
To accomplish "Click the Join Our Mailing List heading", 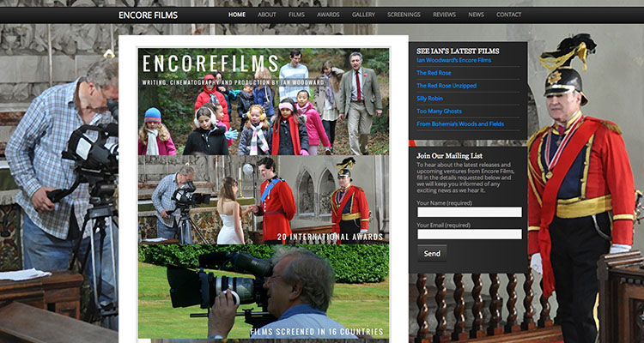I will [449, 156].
